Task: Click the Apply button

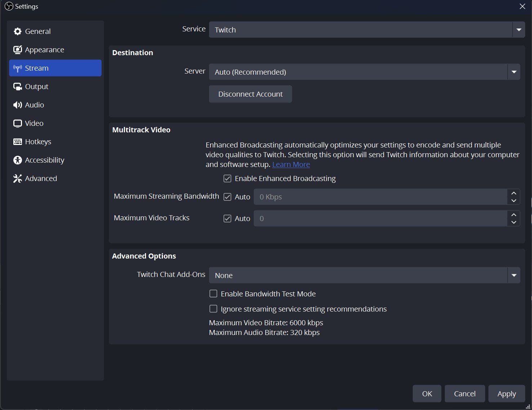Action: coord(506,393)
